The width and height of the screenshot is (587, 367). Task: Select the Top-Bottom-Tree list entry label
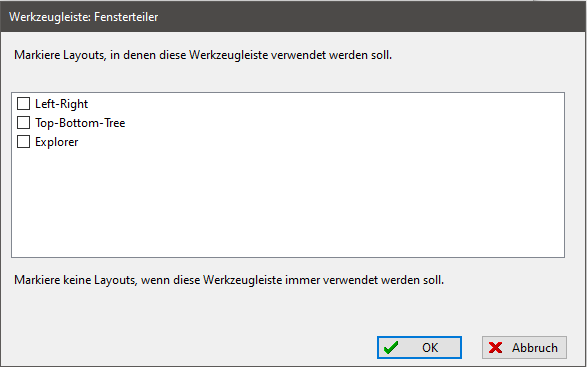[x=80, y=123]
